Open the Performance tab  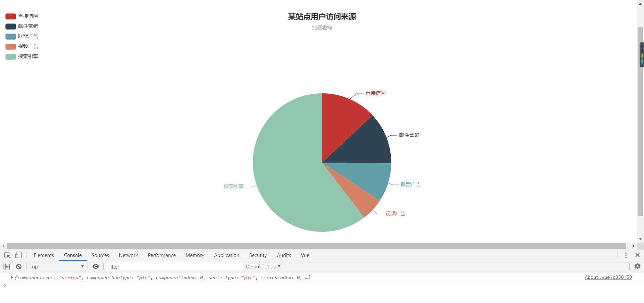(161, 255)
